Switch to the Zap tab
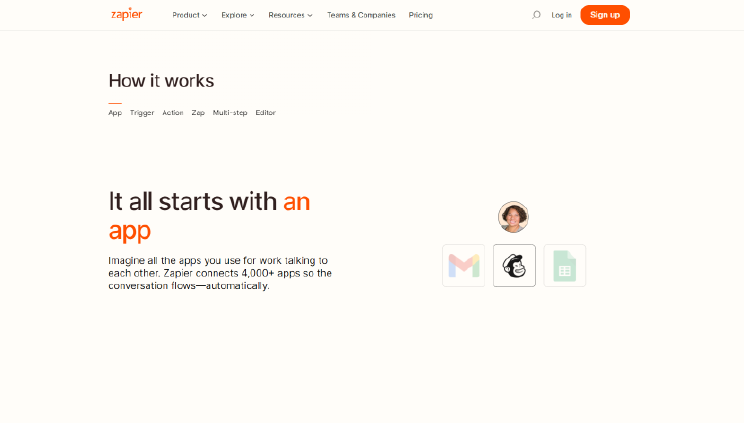 coord(198,113)
